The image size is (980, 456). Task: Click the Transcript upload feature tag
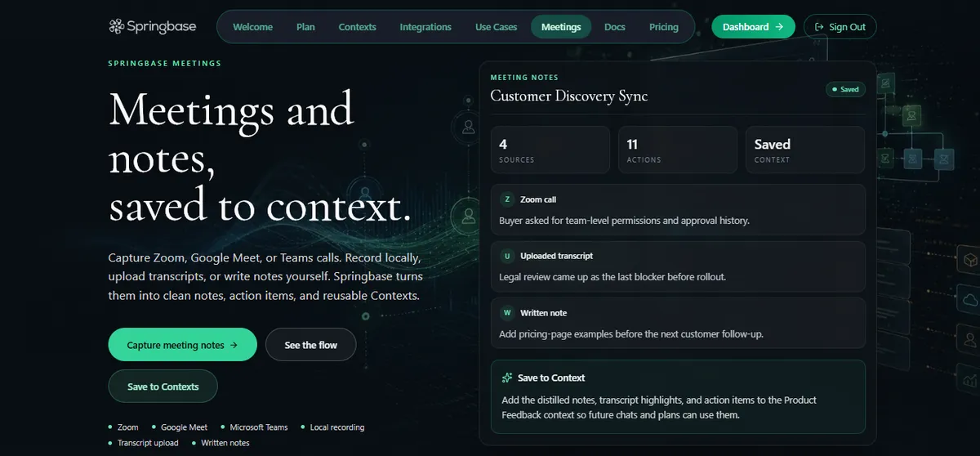[143, 443]
